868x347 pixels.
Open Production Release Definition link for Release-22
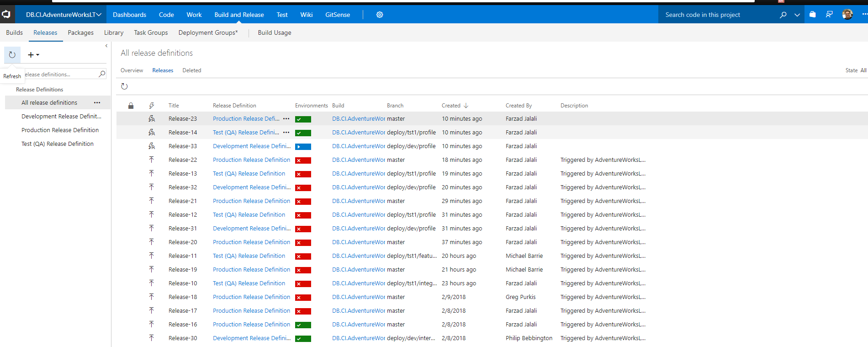coord(251,160)
